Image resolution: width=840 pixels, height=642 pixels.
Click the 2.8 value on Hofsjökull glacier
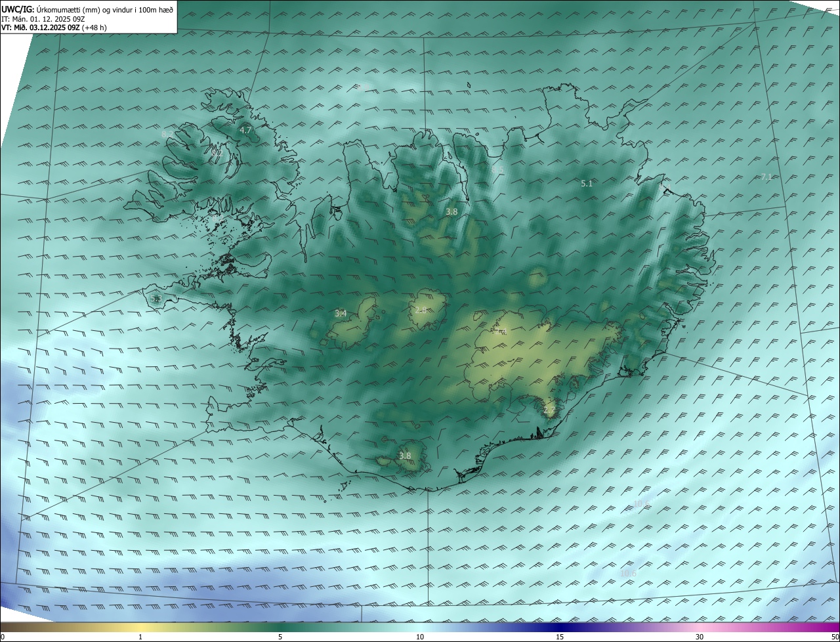point(421,310)
